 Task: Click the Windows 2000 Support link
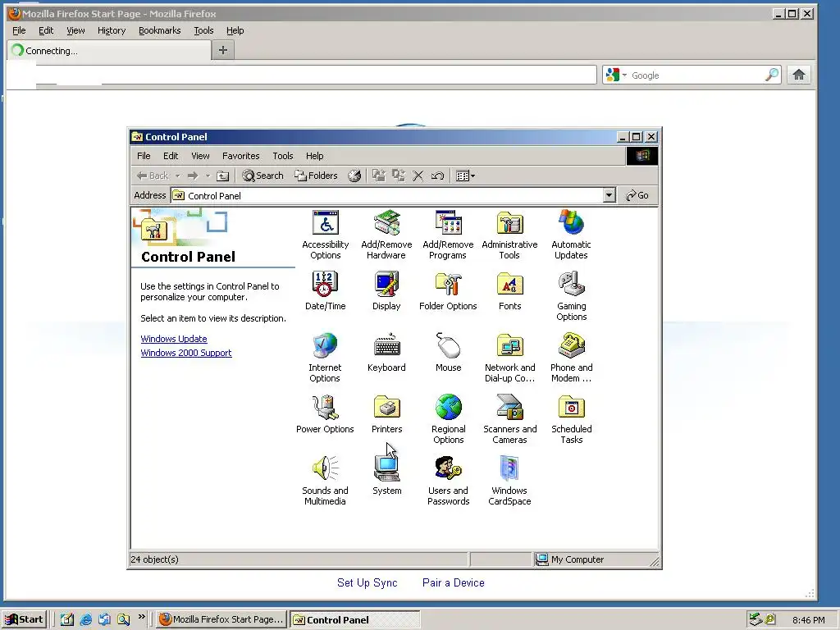[x=186, y=353]
